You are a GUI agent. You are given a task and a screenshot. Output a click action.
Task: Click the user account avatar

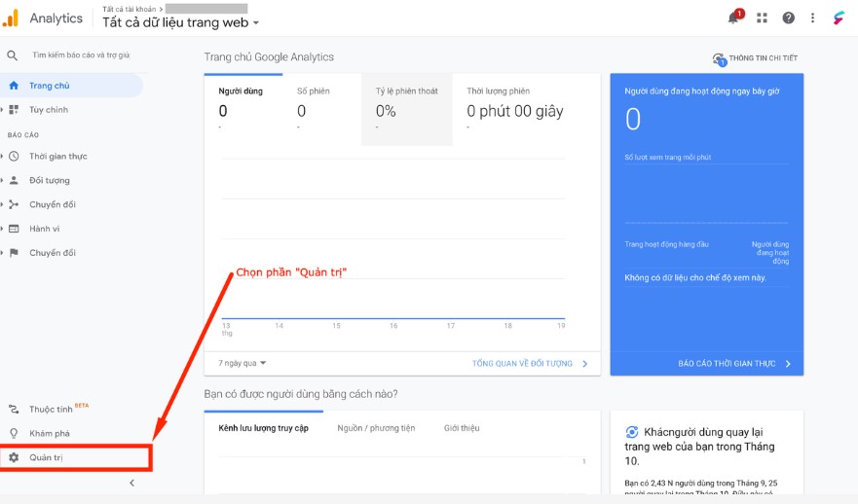(x=839, y=18)
